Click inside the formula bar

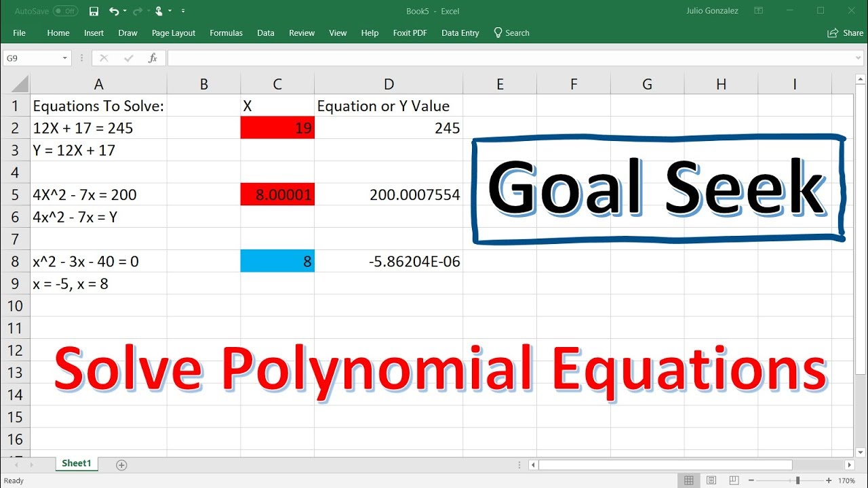511,58
